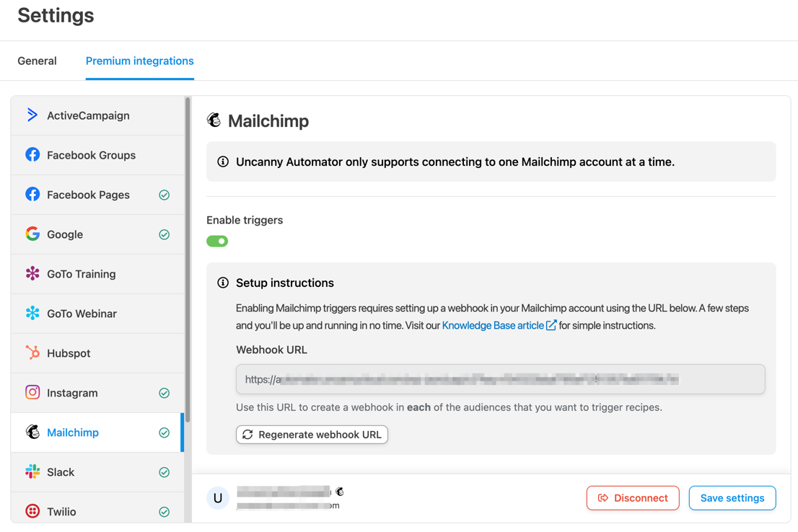
Task: Click the Enable triggers label
Action: tap(245, 221)
